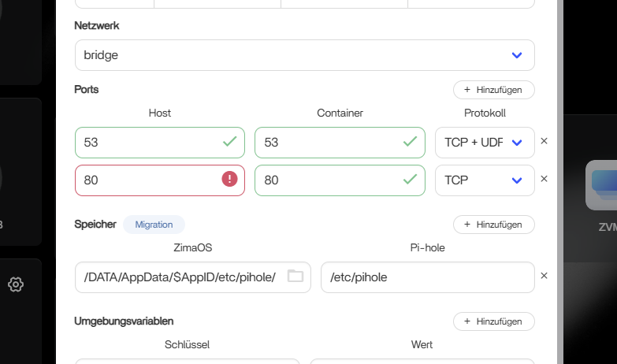Click the host port 80 field with error
This screenshot has height=364, width=617.
pos(146,180)
